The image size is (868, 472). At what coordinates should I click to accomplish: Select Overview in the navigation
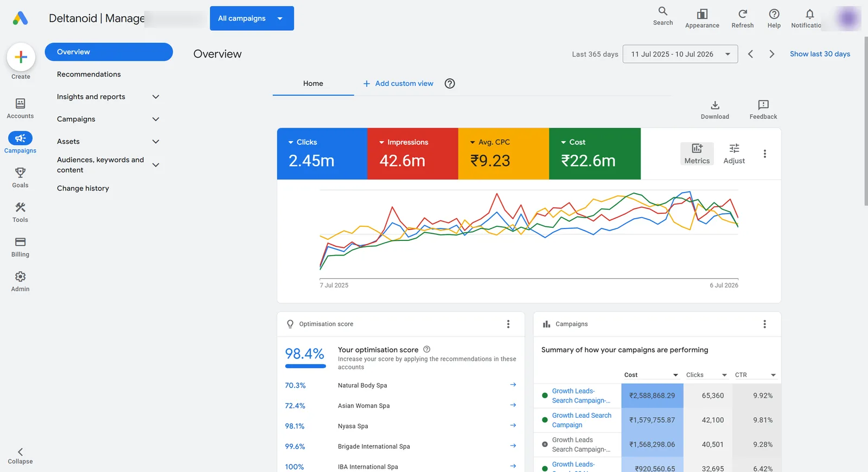click(108, 52)
